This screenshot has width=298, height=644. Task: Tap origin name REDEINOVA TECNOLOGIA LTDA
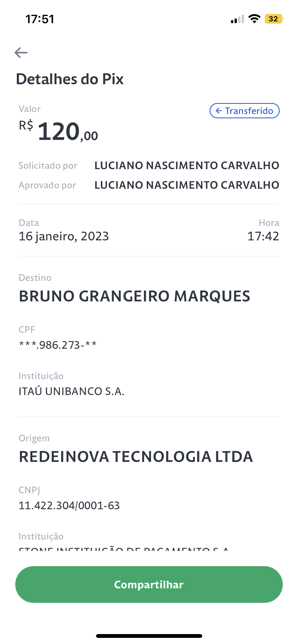136,457
